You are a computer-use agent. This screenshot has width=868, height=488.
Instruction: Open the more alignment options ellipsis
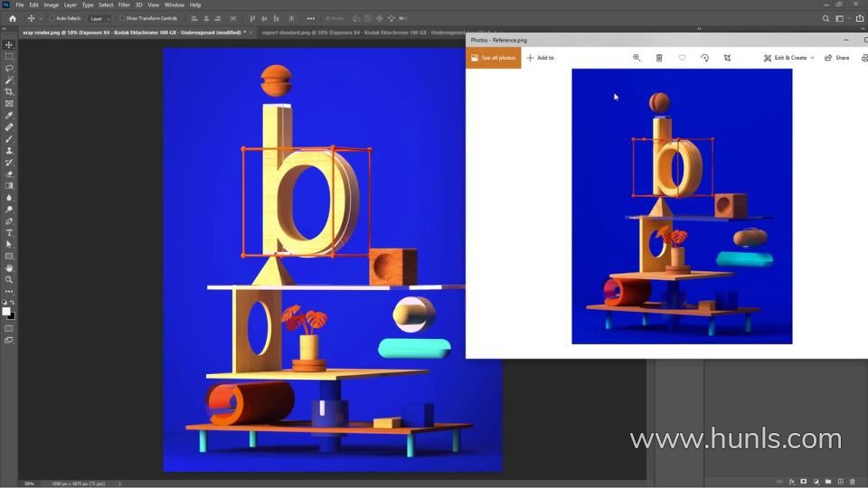(311, 18)
